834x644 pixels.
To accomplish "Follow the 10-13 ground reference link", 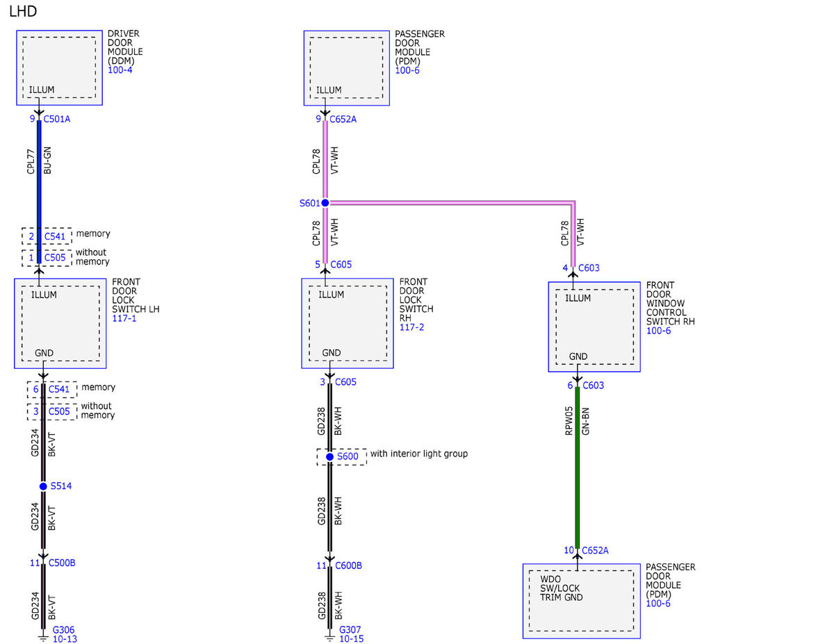I will 65,639.
